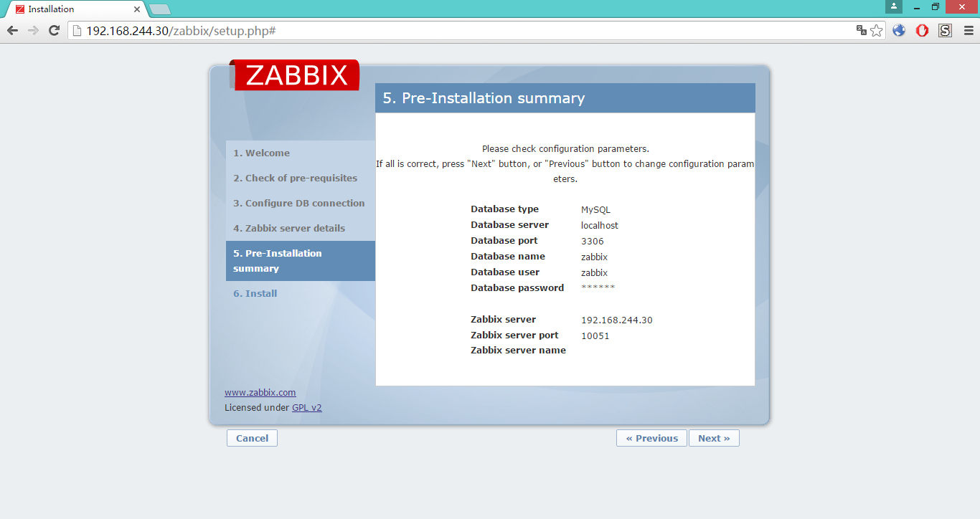Go to step 2. Check of pre-requisites
The width and height of the screenshot is (980, 519).
coord(295,178)
